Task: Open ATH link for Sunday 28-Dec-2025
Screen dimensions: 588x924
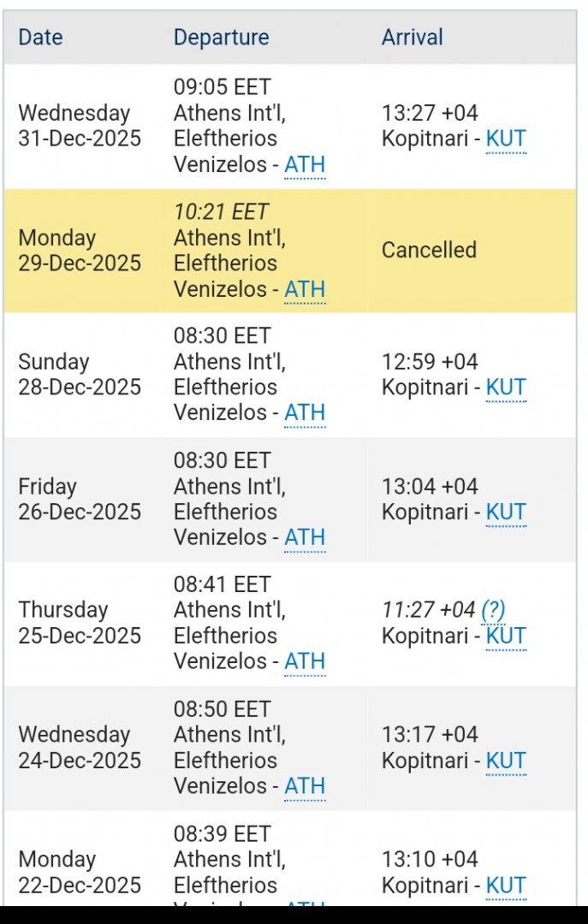Action: point(305,413)
